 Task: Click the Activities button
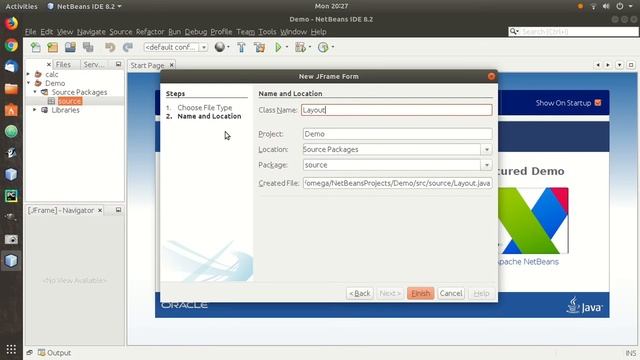point(21,6)
